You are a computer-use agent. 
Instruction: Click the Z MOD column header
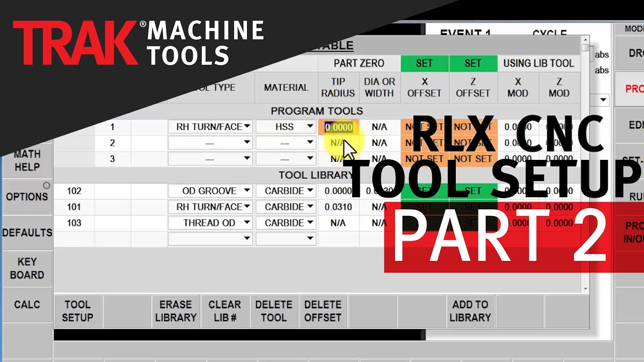559,87
